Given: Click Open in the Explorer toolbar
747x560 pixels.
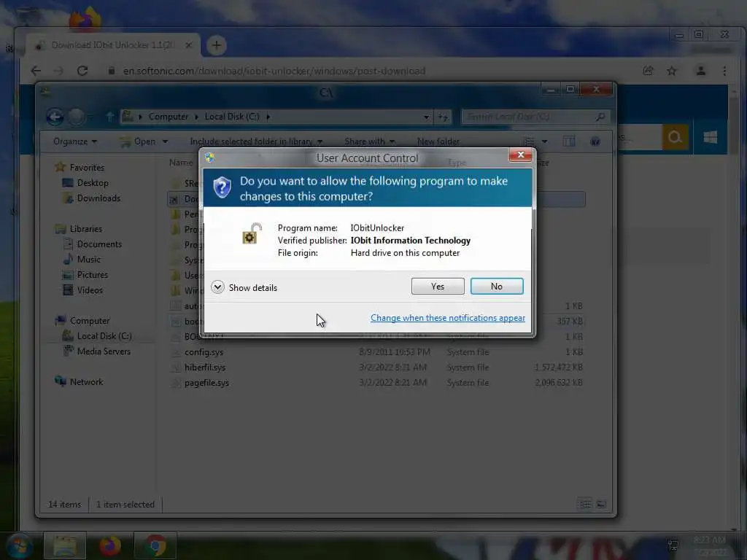Looking at the screenshot, I should [x=144, y=141].
